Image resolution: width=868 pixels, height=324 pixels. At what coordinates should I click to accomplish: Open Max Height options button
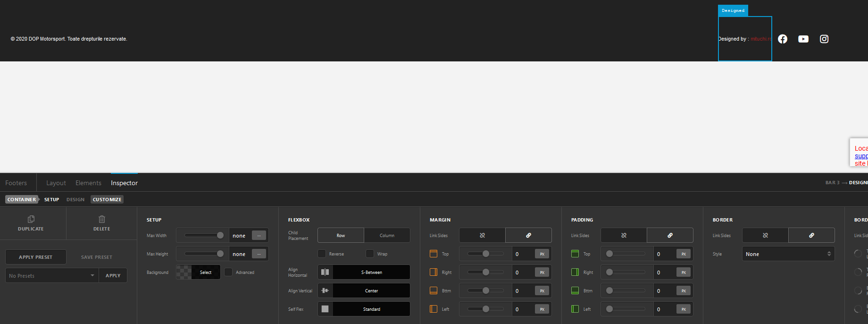[x=259, y=254]
